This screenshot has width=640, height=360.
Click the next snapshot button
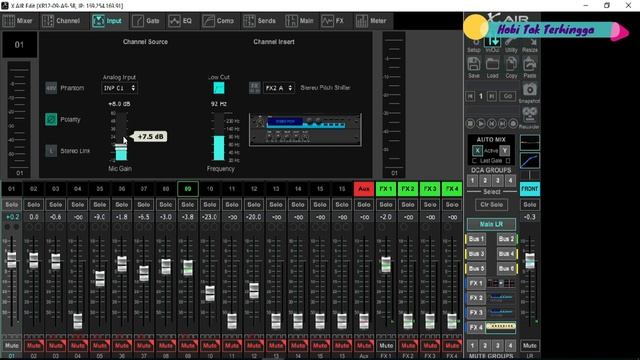pyautogui.click(x=492, y=96)
